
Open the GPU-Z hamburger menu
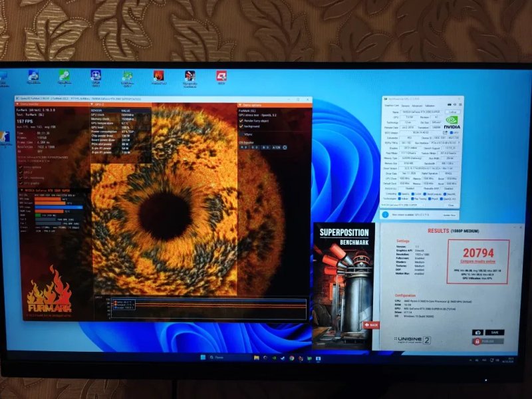460,104
